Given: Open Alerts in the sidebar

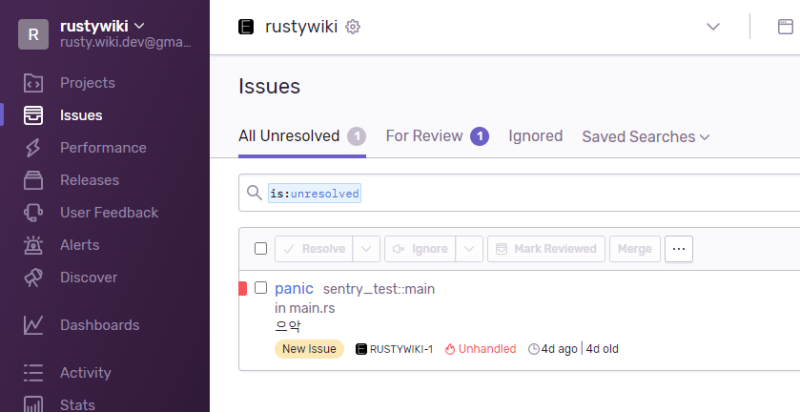Looking at the screenshot, I should tap(80, 245).
